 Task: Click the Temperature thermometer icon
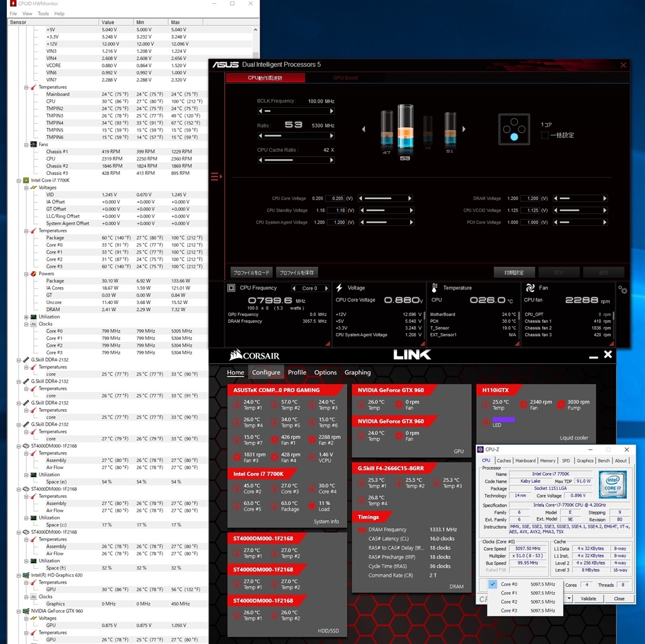tap(436, 288)
